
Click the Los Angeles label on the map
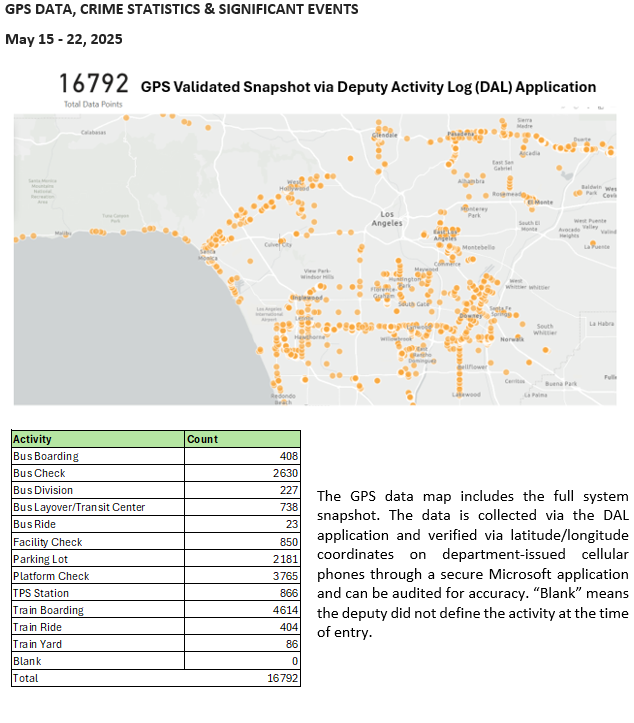[x=388, y=219]
